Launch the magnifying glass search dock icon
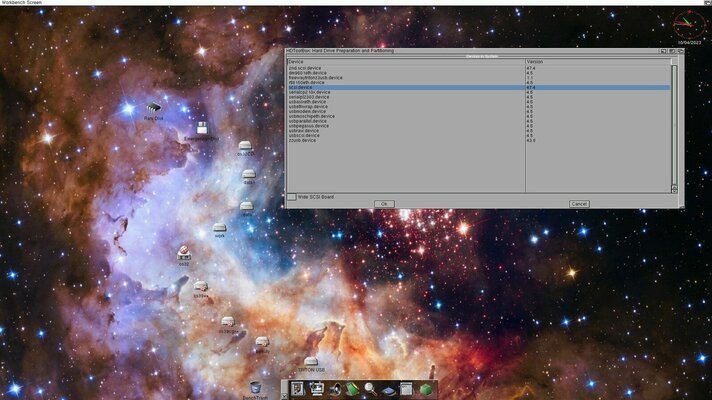 click(370, 389)
